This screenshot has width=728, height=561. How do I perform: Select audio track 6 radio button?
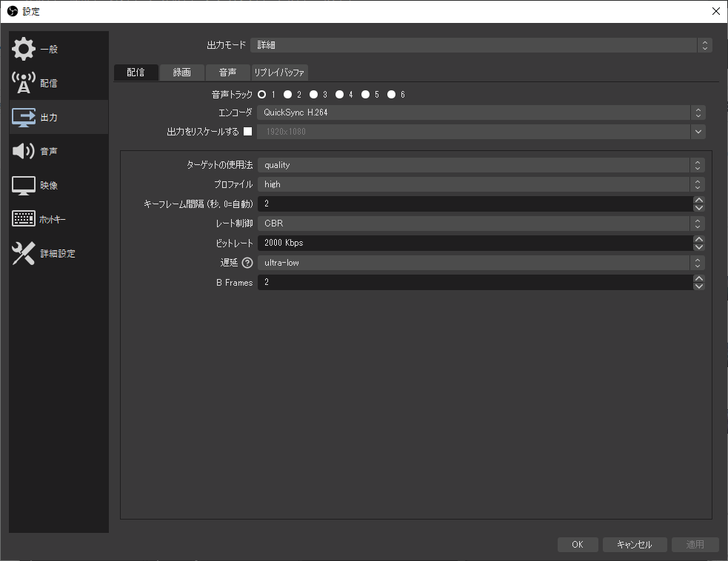coord(392,94)
